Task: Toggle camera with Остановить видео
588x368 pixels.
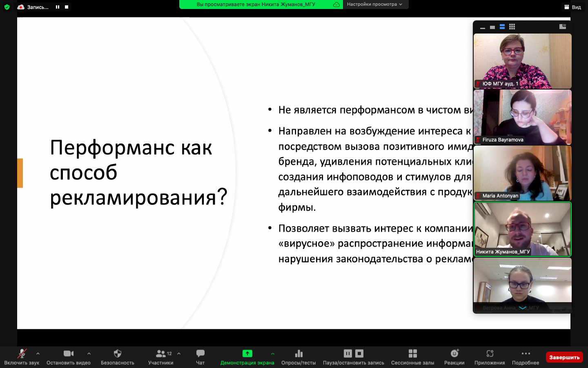Action: pyautogui.click(x=69, y=357)
